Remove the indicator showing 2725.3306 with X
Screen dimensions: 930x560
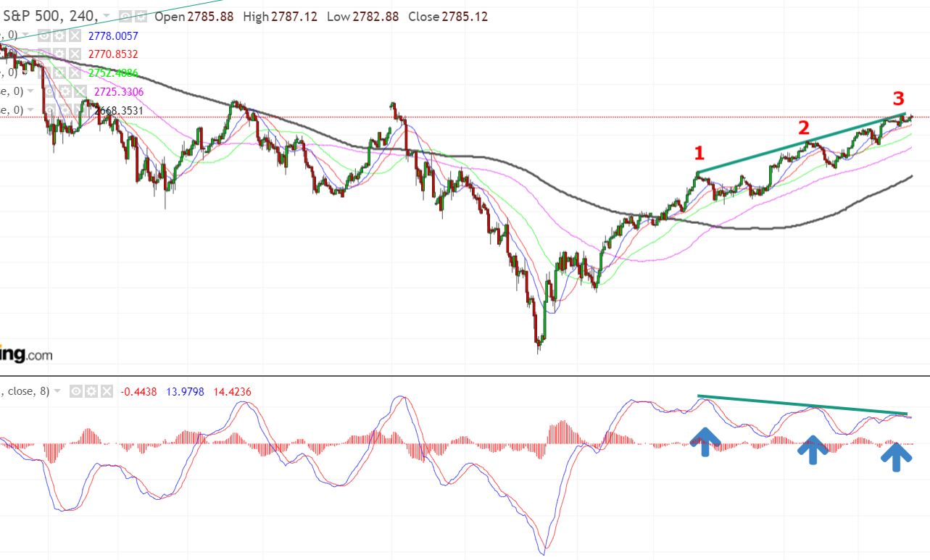coord(80,91)
